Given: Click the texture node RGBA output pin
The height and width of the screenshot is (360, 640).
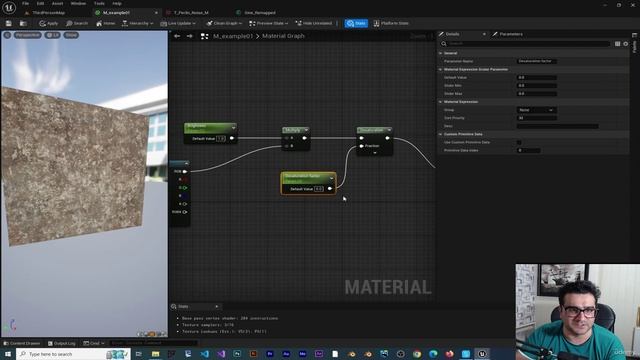Looking at the screenshot, I should [x=185, y=212].
